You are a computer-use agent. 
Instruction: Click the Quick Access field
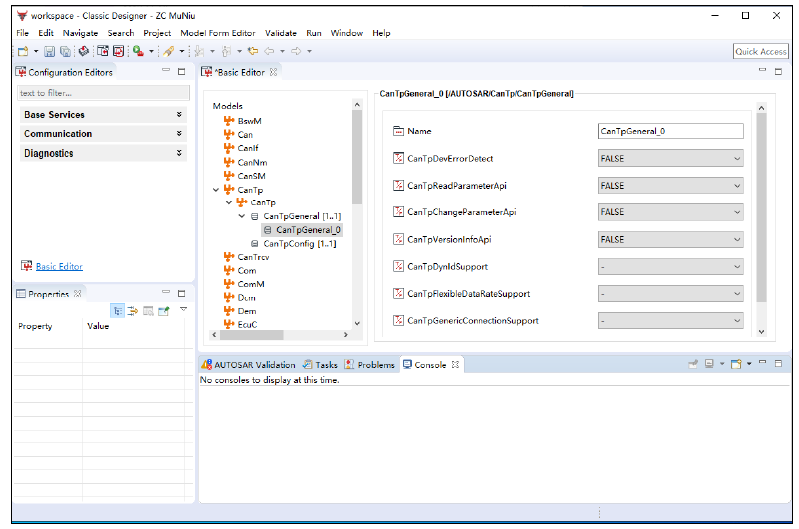761,51
